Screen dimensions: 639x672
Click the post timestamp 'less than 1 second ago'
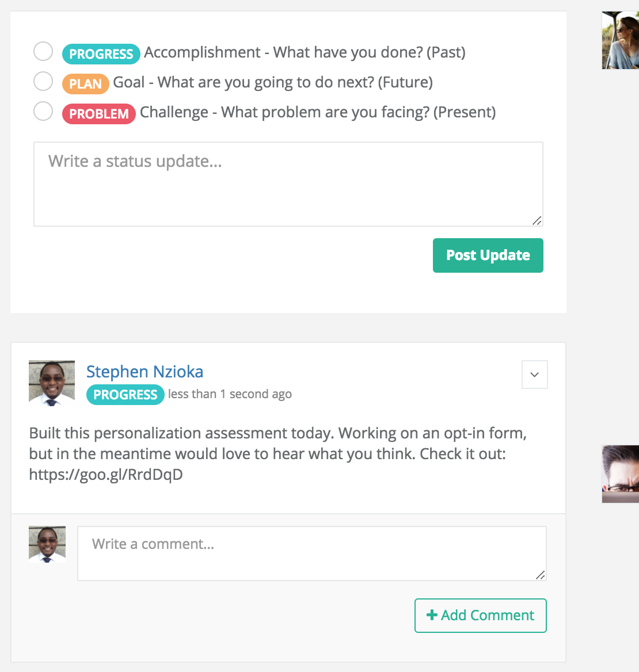point(230,394)
